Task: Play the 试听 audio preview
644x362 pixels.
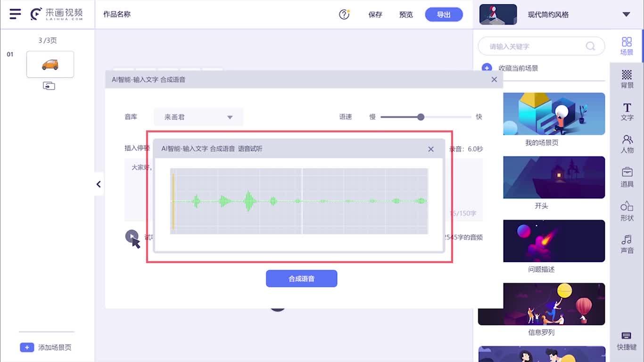Action: coord(132,236)
